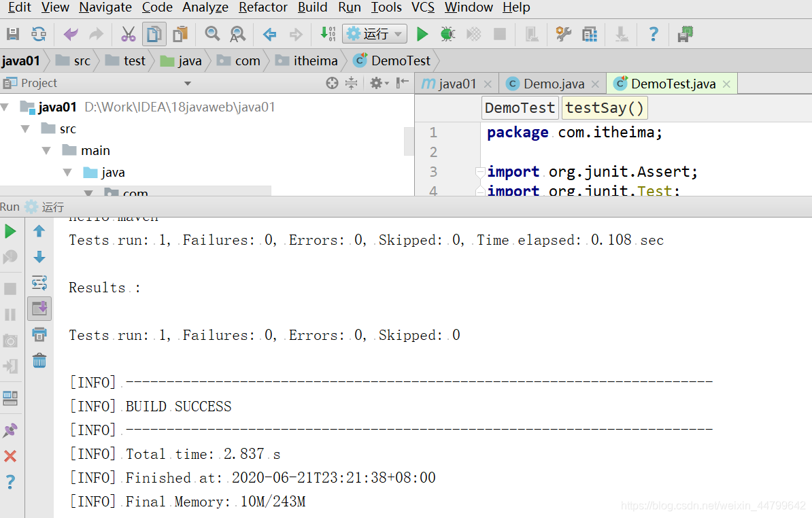
Task: Open the Refactor menu
Action: (x=263, y=7)
